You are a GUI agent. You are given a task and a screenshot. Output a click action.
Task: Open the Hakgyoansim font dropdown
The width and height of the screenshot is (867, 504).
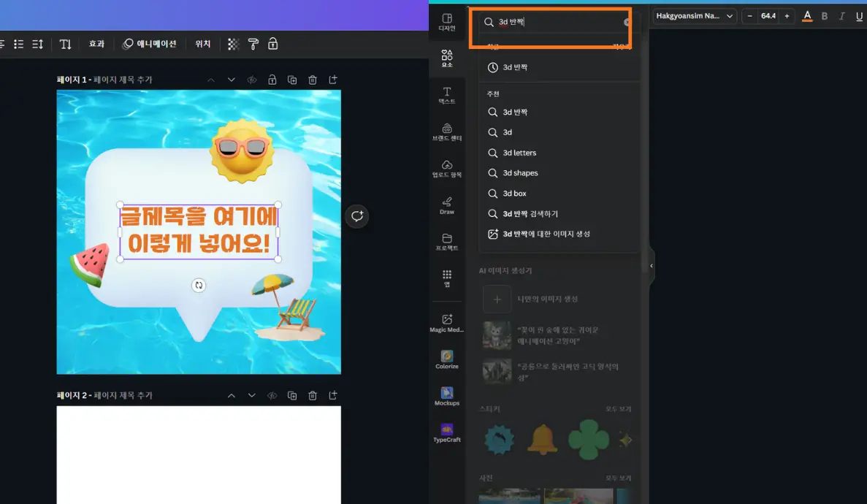692,15
